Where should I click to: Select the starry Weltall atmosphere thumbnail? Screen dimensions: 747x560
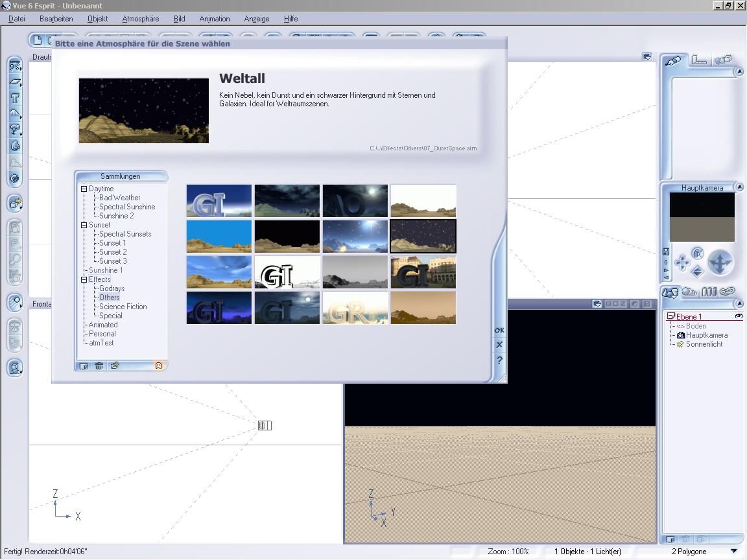click(x=423, y=236)
